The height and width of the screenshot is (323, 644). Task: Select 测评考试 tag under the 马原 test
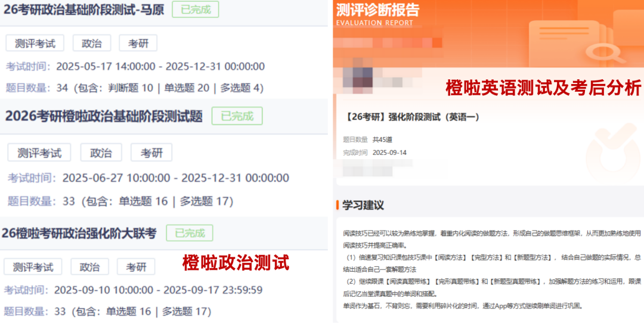[x=35, y=43]
